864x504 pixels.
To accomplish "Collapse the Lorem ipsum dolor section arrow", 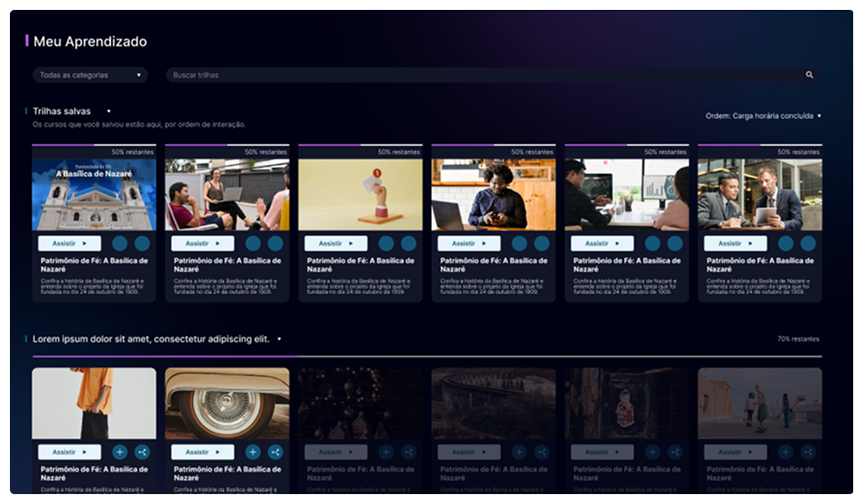I will (x=280, y=339).
